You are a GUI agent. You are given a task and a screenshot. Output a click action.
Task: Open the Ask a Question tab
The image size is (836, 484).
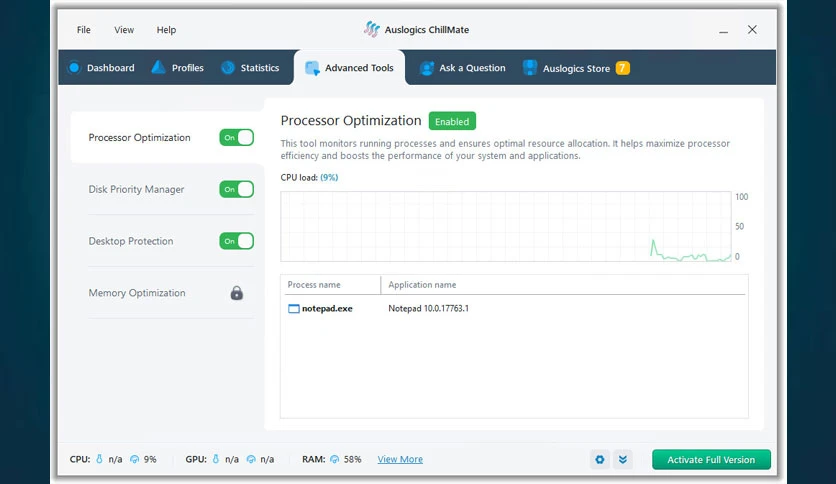point(462,68)
